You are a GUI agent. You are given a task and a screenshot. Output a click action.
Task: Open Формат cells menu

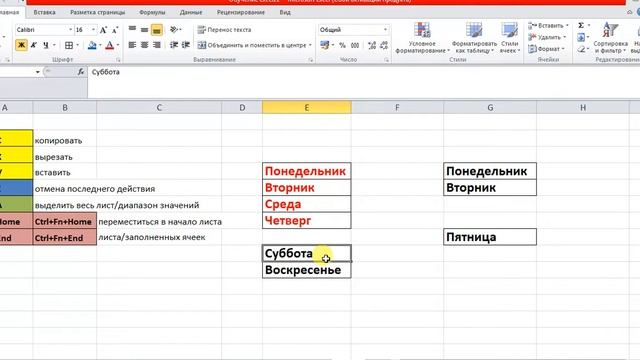coord(546,49)
